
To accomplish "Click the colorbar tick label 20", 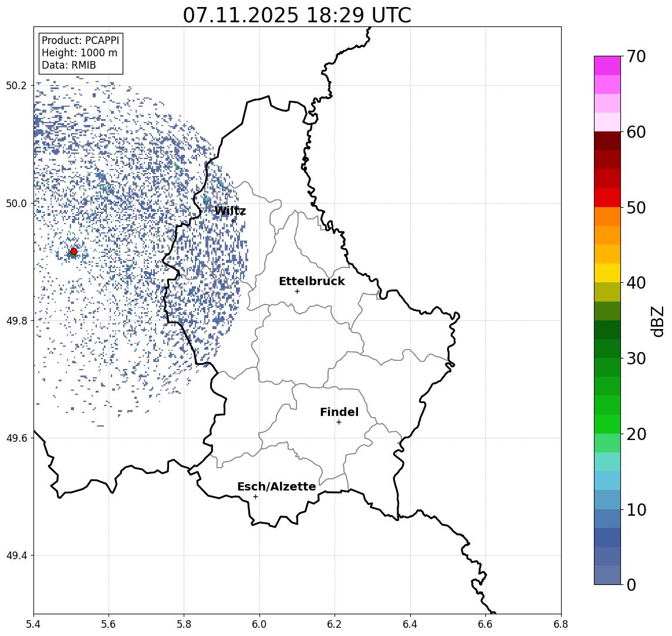I will (636, 434).
